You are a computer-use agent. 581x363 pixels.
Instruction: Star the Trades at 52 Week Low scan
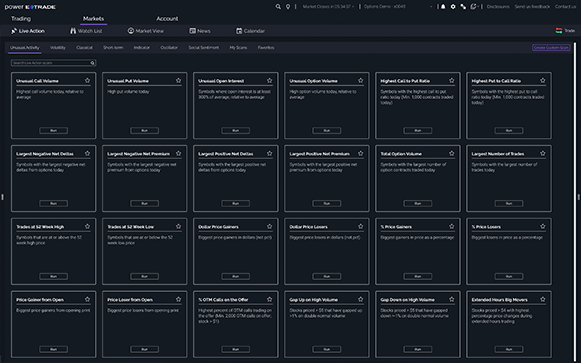click(x=179, y=226)
